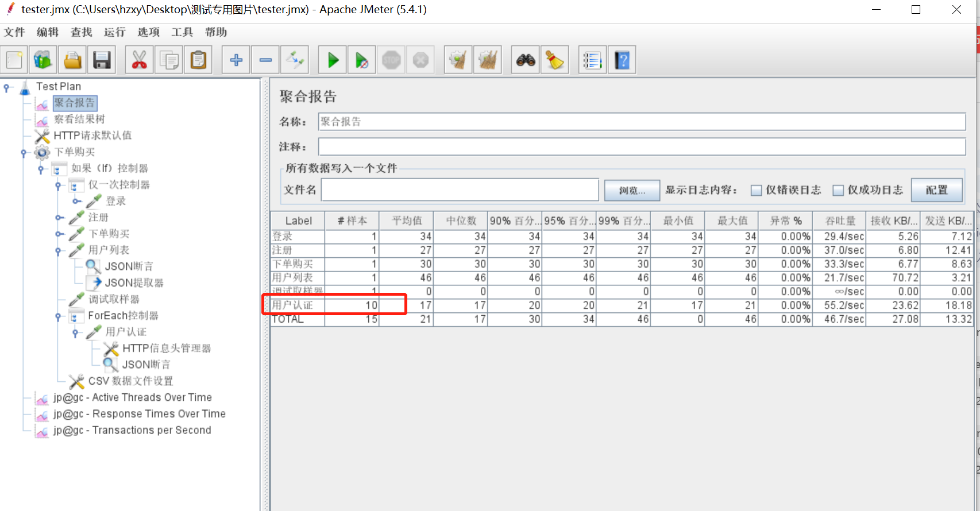Select jp@gc - Response Times Over Time
The height and width of the screenshot is (511, 980).
click(x=140, y=414)
